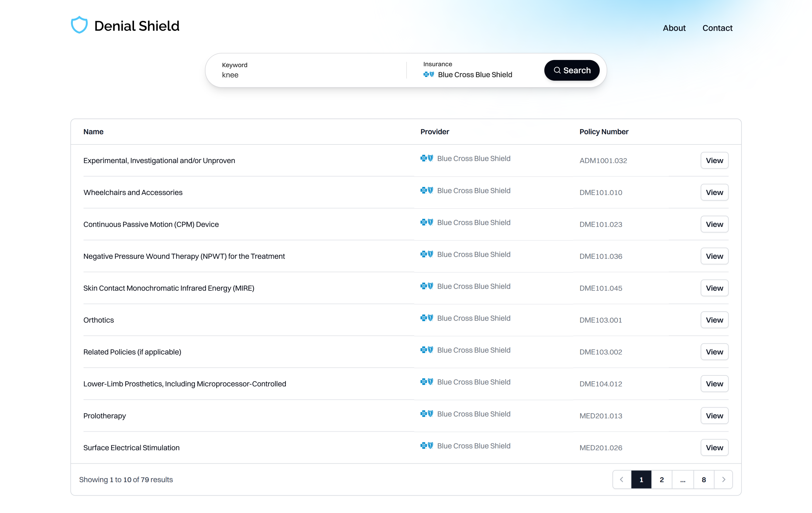Go to next page with right chevron
This screenshot has height=513, width=812.
[723, 479]
